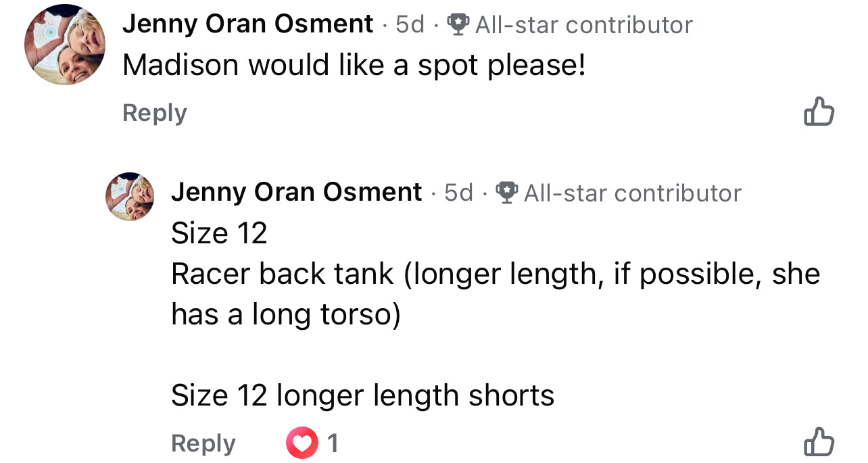The height and width of the screenshot is (463, 868).
Task: Like the "Size 12" reply comment
Action: click(819, 443)
